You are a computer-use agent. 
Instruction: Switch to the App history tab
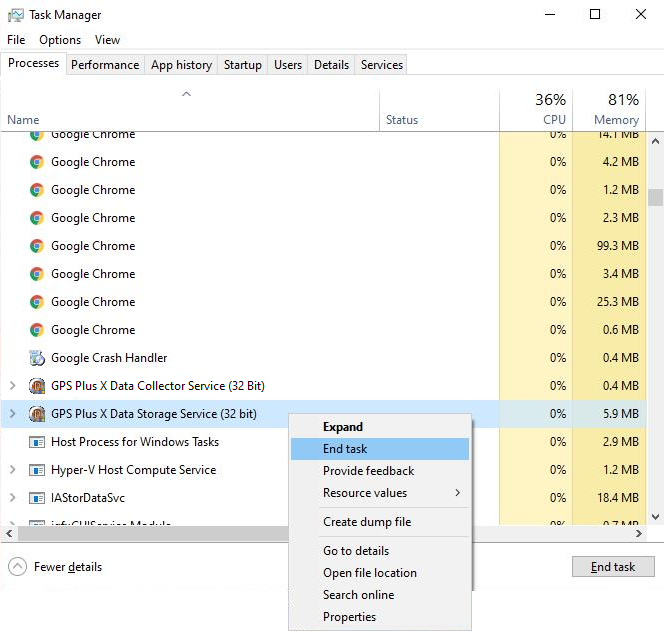click(181, 65)
